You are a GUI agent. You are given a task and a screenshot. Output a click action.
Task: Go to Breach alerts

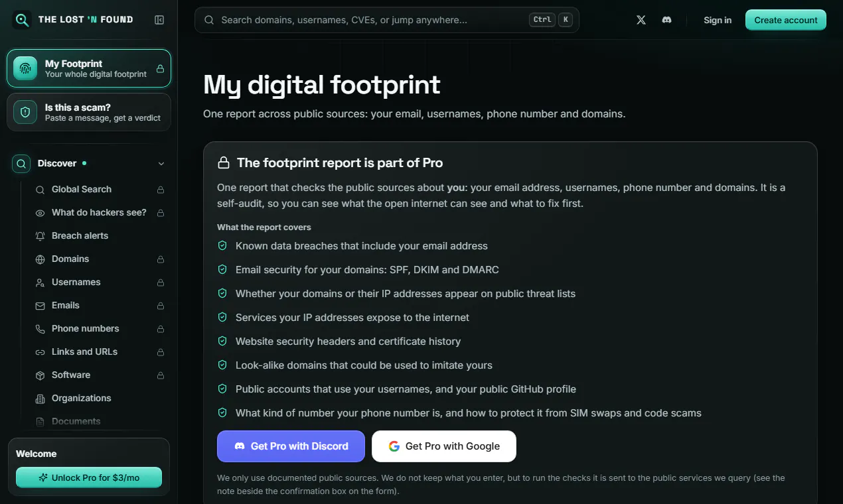pos(100,236)
